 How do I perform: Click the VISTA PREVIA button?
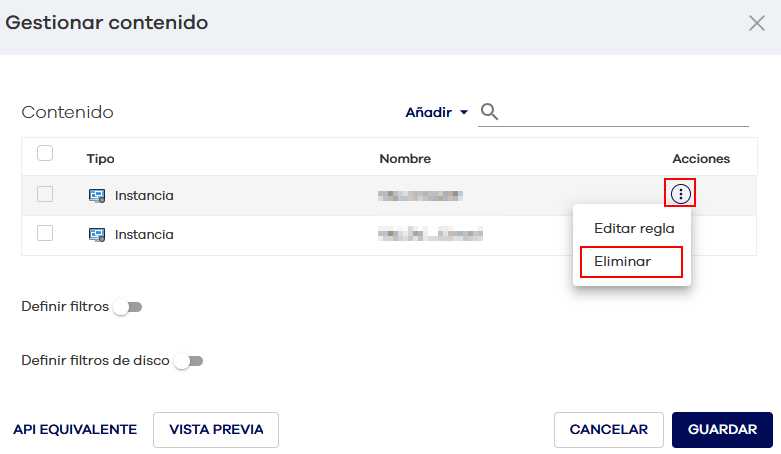[x=216, y=429]
